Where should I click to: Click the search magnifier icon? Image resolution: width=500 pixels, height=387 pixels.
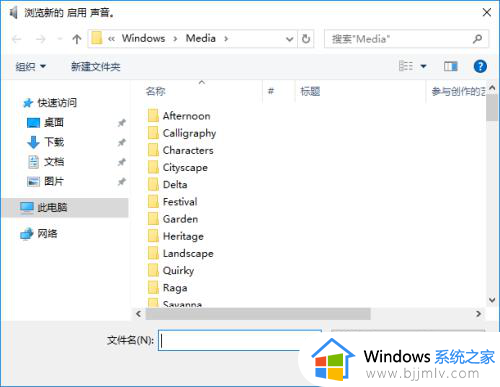[477, 39]
